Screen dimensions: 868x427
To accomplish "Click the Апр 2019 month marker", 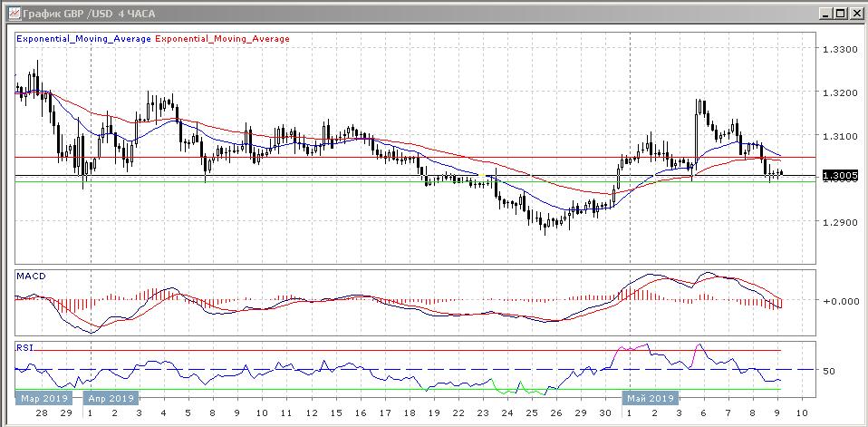I will coord(111,398).
